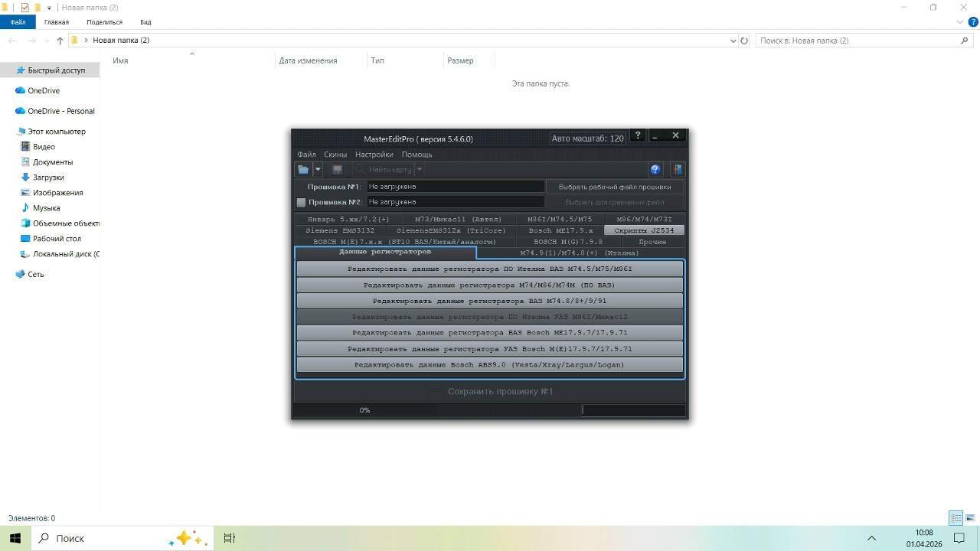Open the Windows Start menu
Viewport: 980px width, 551px height.
(x=15, y=538)
